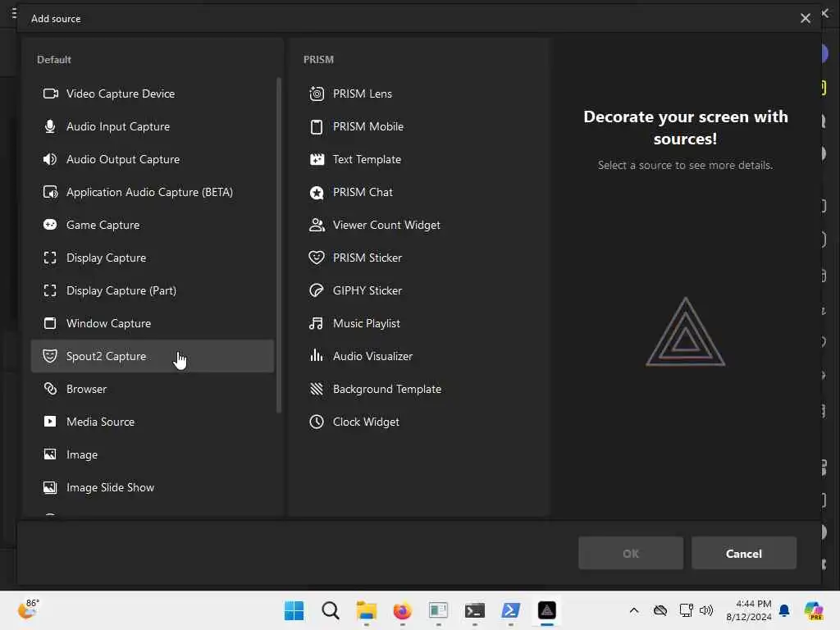Click the PRISM Mobile phone icon

point(317,126)
